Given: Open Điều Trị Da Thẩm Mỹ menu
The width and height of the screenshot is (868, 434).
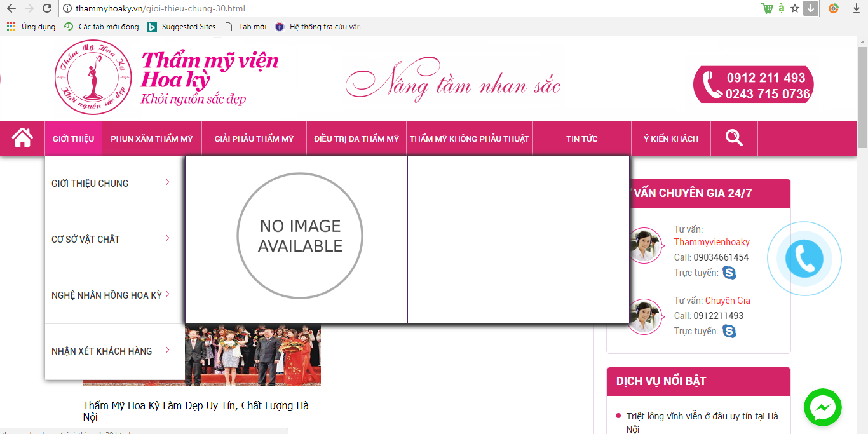Looking at the screenshot, I should coord(356,139).
